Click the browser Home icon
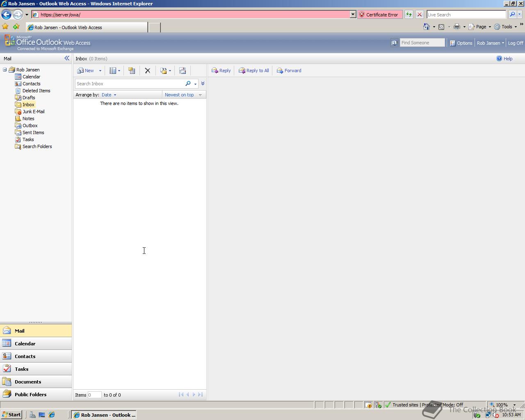This screenshot has width=525, height=420. pos(427,27)
